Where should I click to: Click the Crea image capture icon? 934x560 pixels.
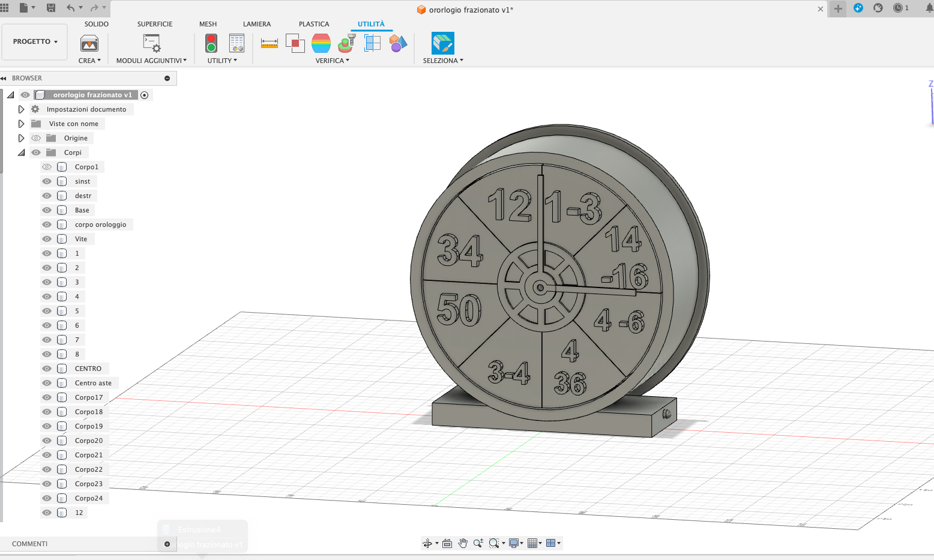click(89, 43)
